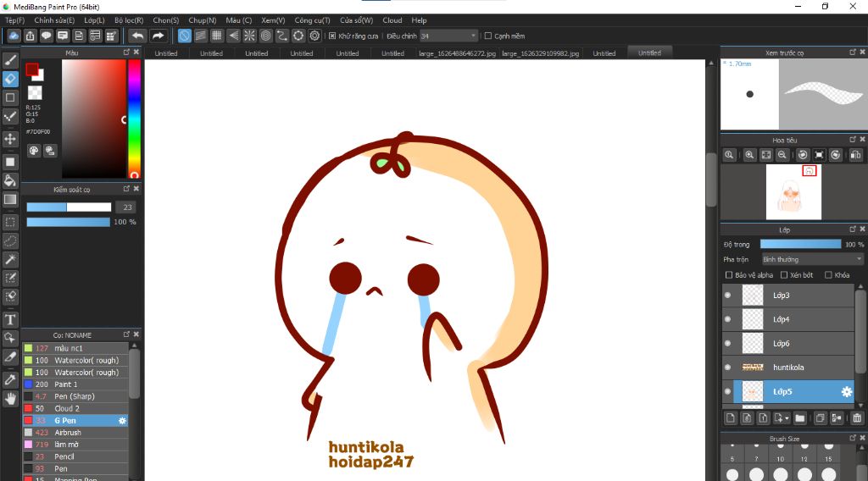Enable the Xén bớt checkbox

pyautogui.click(x=784, y=274)
